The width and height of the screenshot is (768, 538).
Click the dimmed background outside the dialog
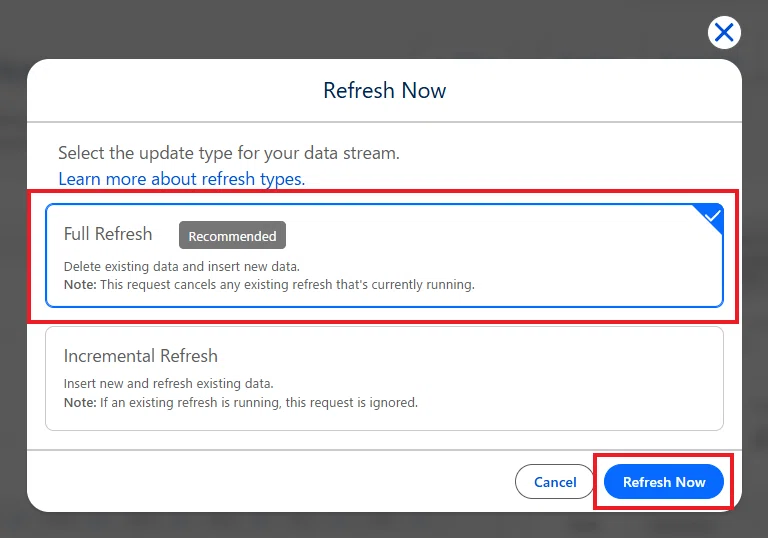[x=343, y=27]
